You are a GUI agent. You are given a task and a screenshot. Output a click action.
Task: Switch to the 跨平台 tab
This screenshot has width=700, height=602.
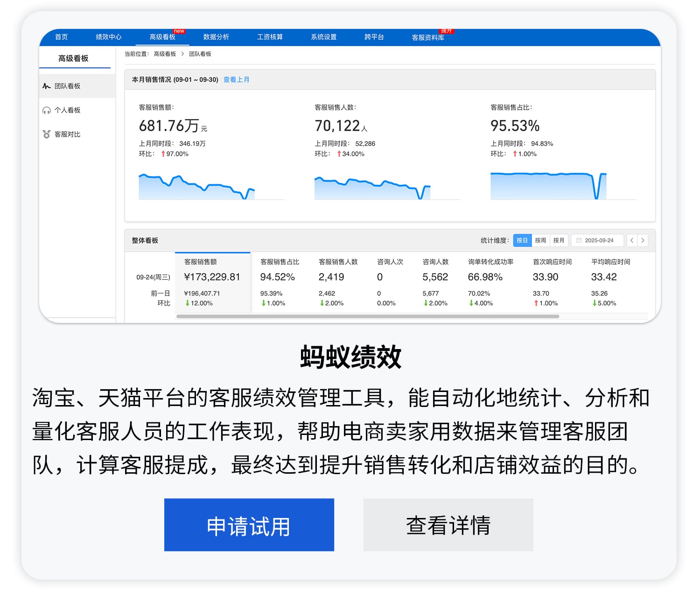375,37
